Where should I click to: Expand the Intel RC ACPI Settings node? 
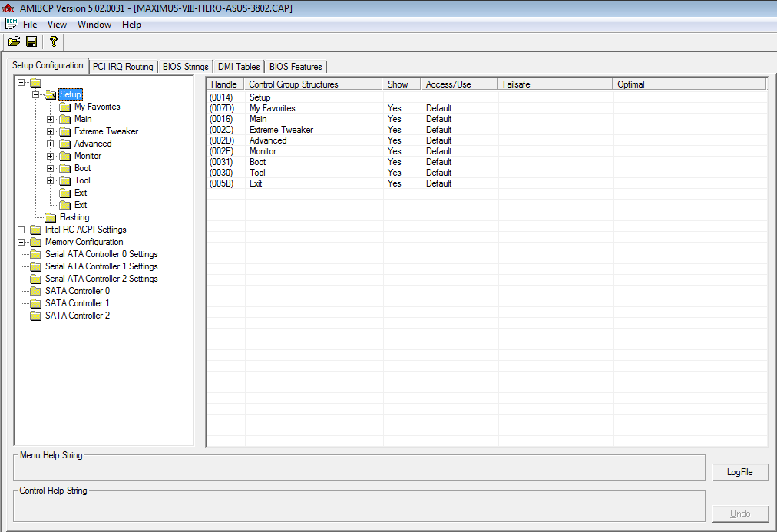coord(21,230)
